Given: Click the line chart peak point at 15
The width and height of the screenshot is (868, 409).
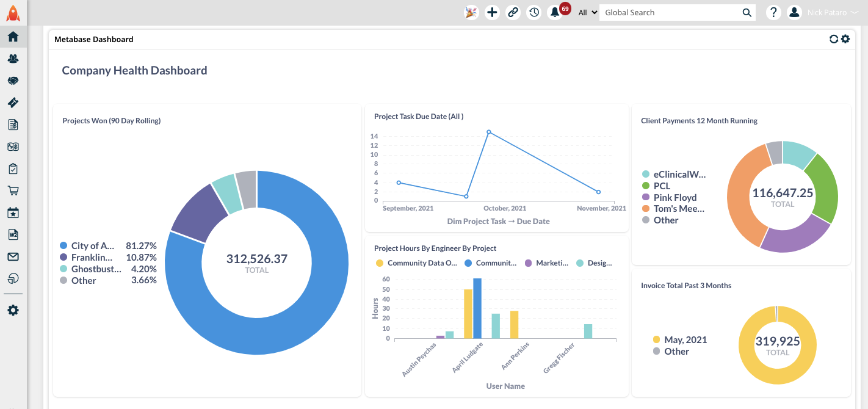Looking at the screenshot, I should coord(489,132).
